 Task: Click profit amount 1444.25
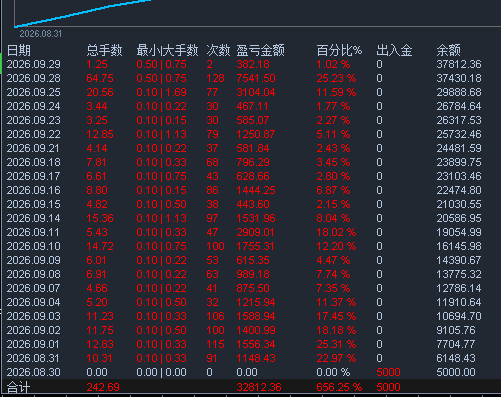256,190
